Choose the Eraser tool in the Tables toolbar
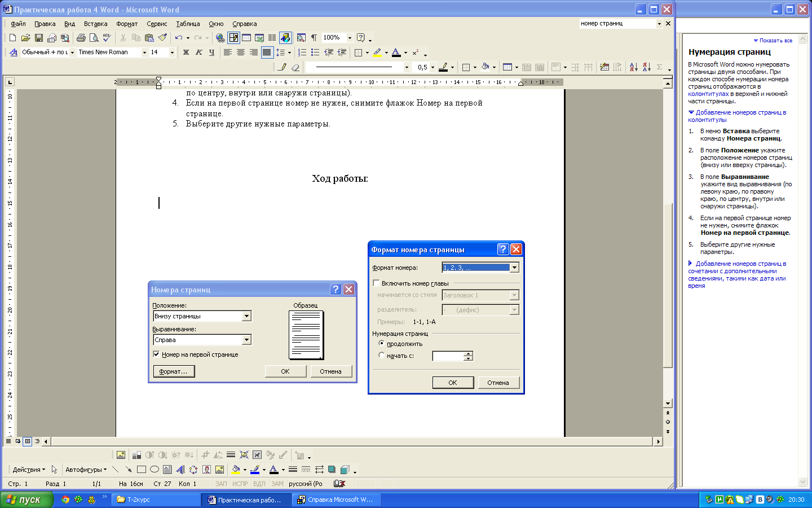Viewport: 812px width, 508px height. pyautogui.click(x=295, y=67)
